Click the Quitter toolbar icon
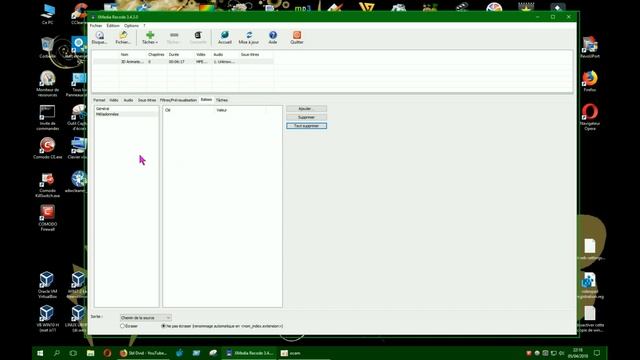 297,37
